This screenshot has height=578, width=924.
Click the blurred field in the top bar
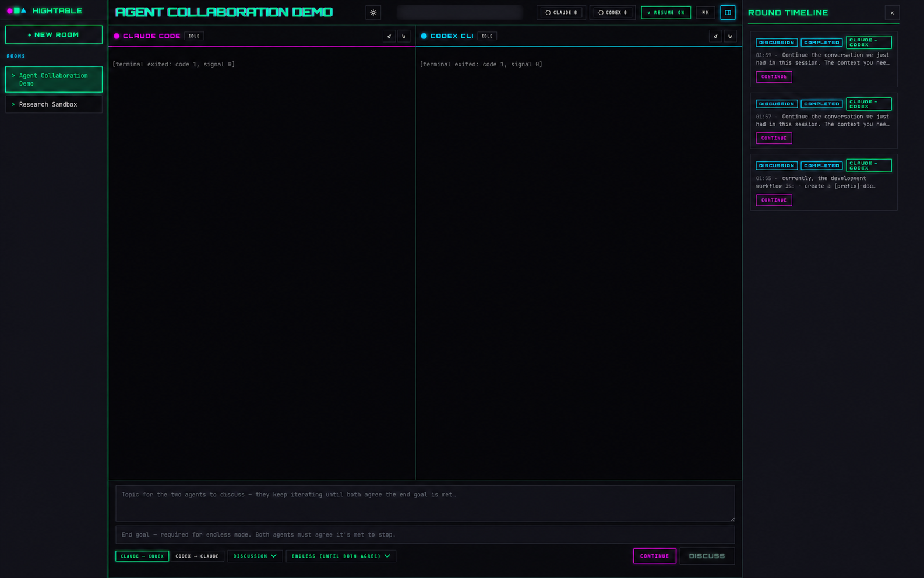[460, 12]
